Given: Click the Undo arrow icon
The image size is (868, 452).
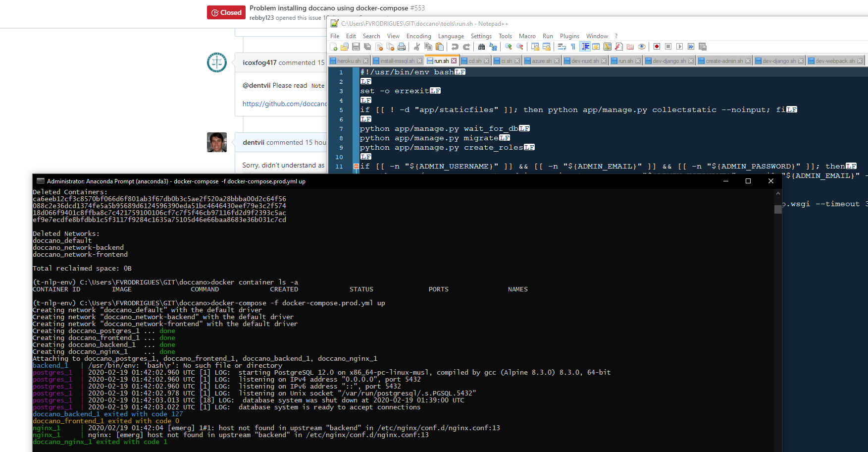Looking at the screenshot, I should pyautogui.click(x=455, y=47).
